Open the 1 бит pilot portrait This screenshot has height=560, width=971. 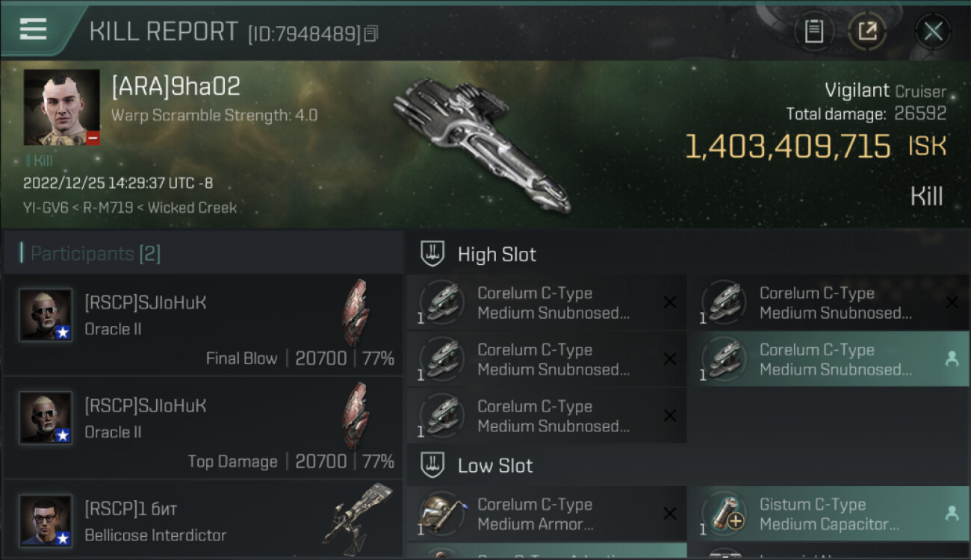(46, 520)
